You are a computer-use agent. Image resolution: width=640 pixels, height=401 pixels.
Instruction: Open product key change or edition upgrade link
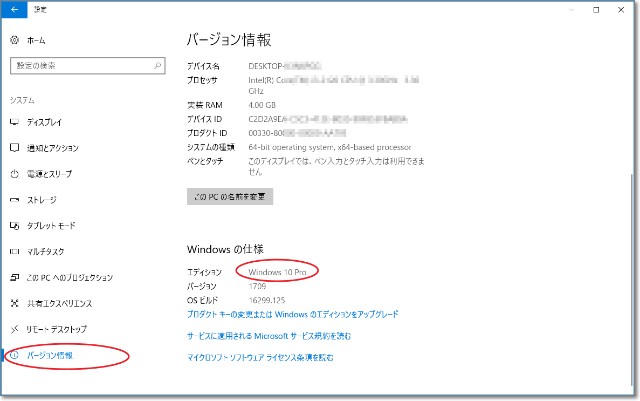pos(293,314)
